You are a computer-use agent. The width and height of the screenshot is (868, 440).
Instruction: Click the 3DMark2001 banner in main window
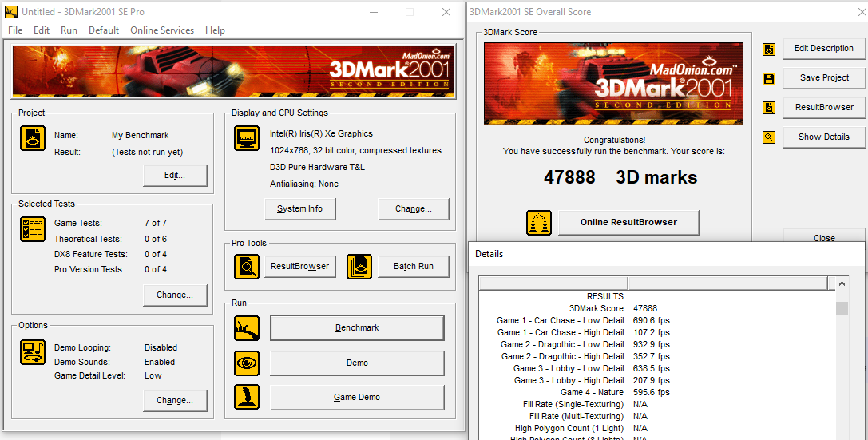pyautogui.click(x=233, y=71)
